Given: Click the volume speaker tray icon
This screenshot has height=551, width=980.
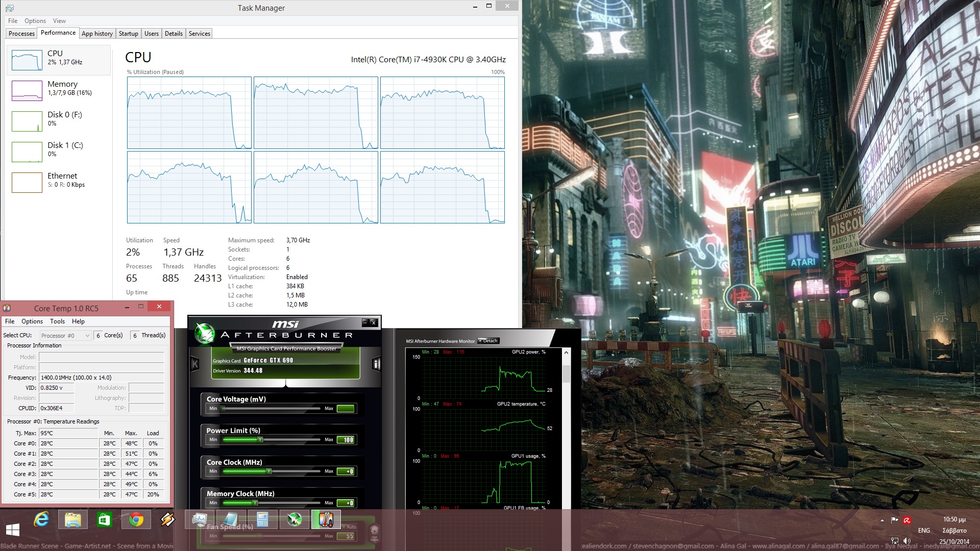Looking at the screenshot, I should (907, 541).
